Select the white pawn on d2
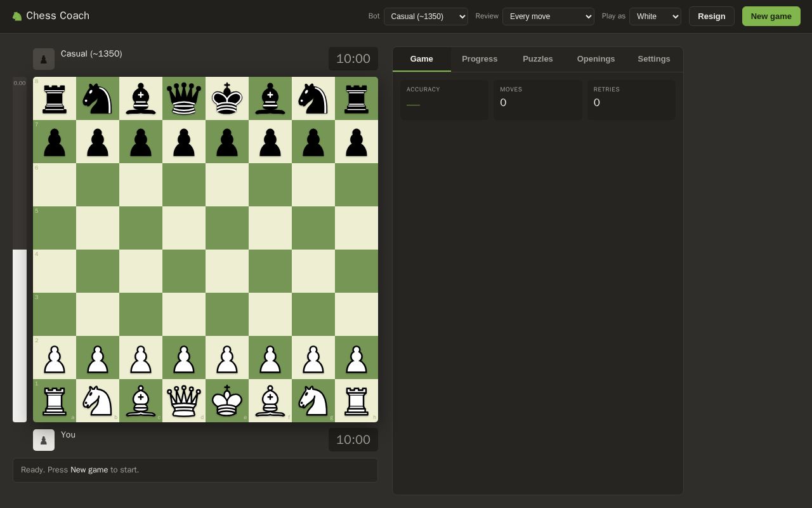Image resolution: width=812 pixels, height=508 pixels. pyautogui.click(x=184, y=358)
